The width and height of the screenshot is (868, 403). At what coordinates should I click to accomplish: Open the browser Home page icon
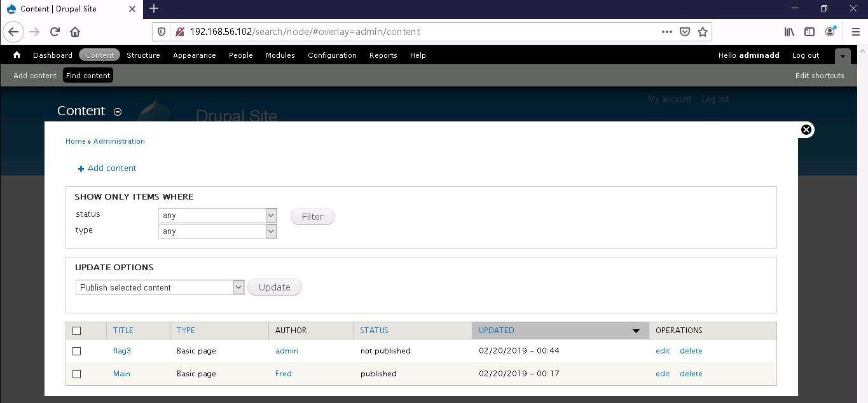[x=75, y=32]
